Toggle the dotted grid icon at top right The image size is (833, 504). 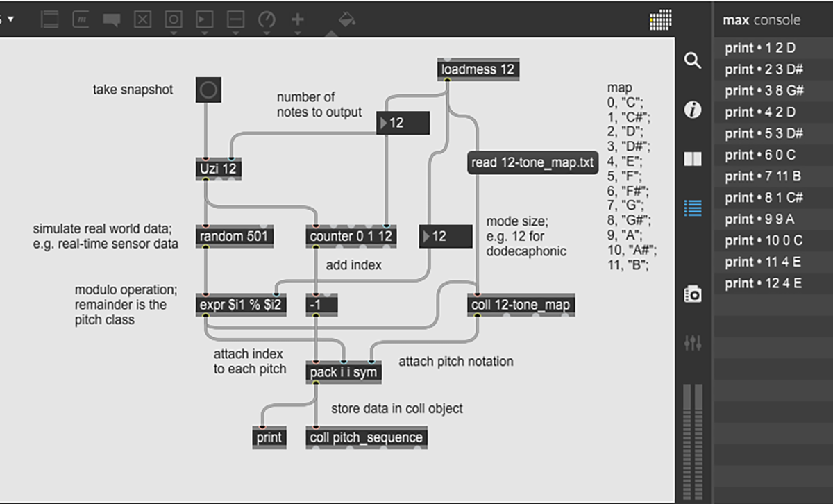tap(660, 19)
